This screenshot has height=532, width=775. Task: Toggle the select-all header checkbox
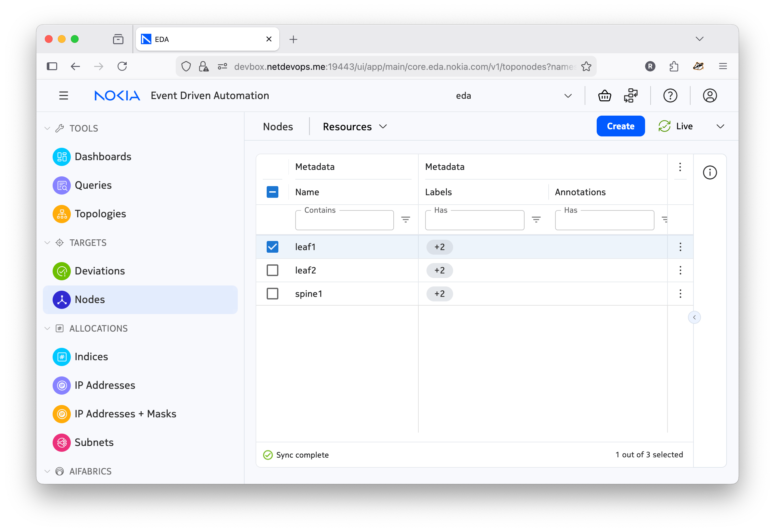pos(273,192)
